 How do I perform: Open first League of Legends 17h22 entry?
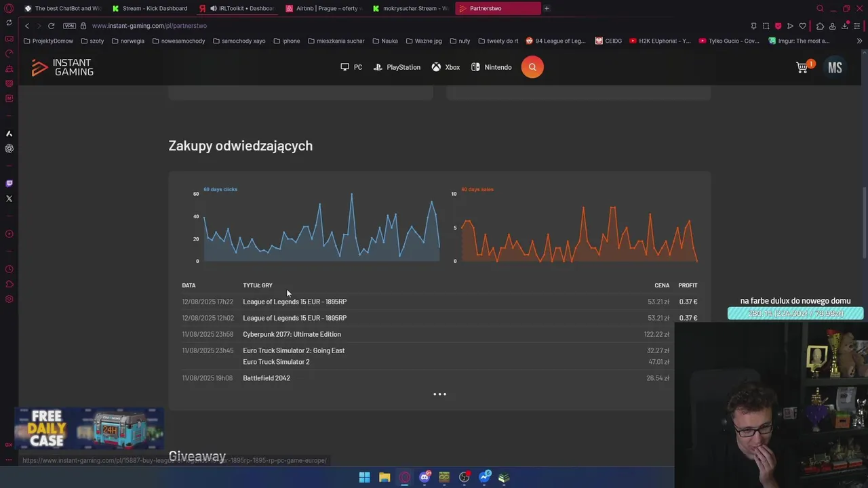[294, 302]
